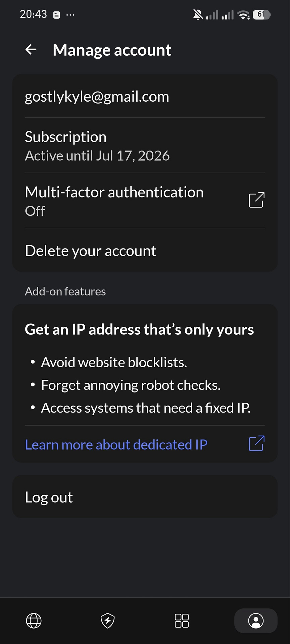290x644 pixels.
Task: Tap Log out
Action: tap(145, 497)
